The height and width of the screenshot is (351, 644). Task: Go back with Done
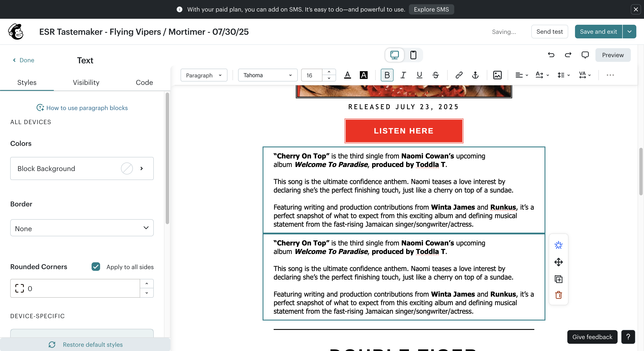click(x=23, y=60)
